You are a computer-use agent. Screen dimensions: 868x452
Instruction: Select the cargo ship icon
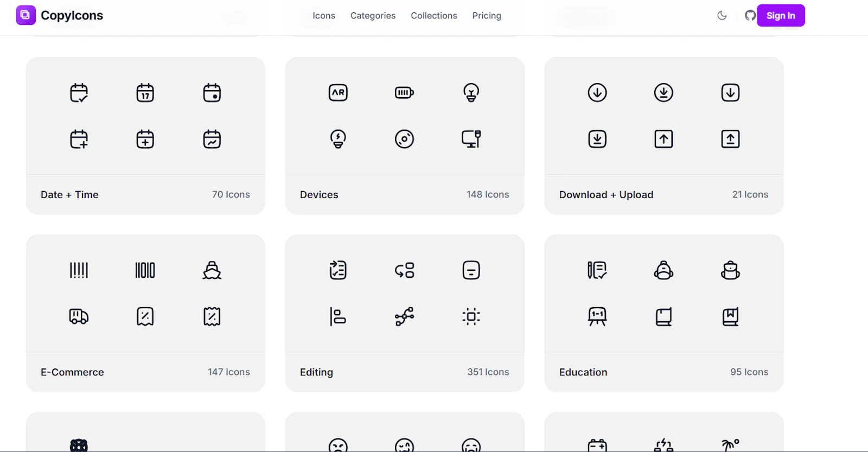click(x=212, y=270)
